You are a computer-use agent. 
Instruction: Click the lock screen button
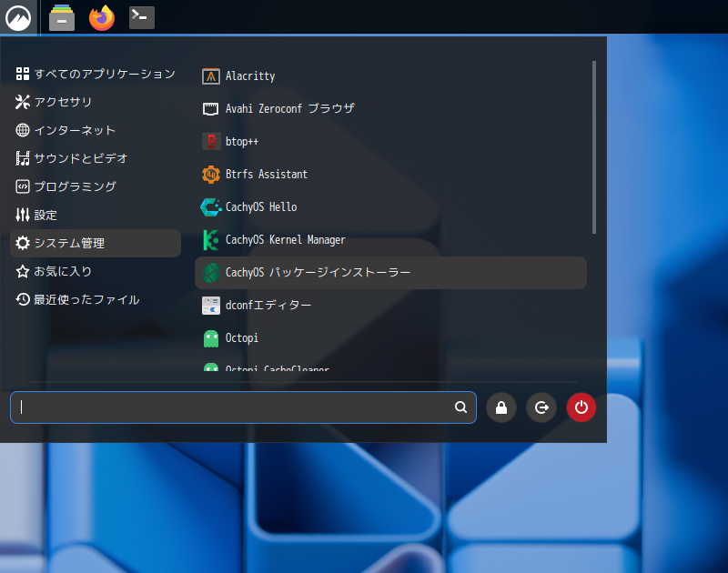pos(501,407)
